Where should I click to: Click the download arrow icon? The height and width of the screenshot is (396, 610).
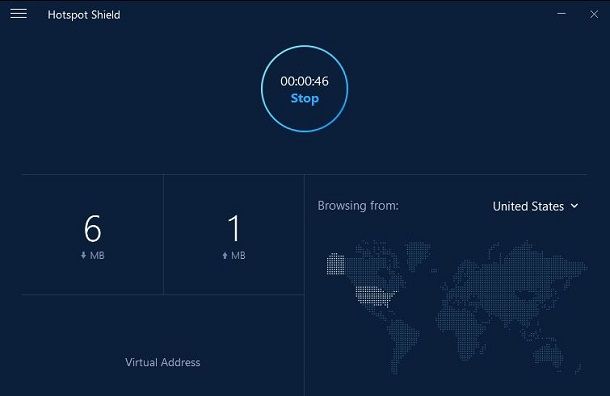83,256
